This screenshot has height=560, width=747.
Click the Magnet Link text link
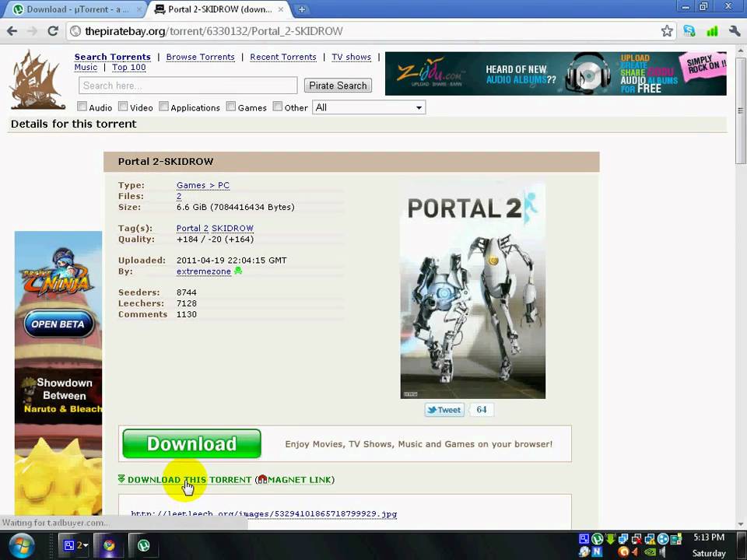point(300,480)
